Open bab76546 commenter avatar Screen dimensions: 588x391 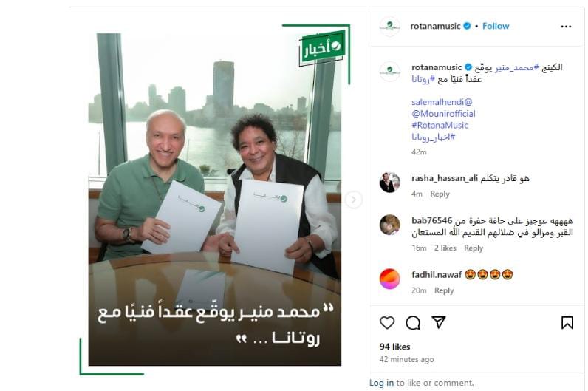(389, 225)
